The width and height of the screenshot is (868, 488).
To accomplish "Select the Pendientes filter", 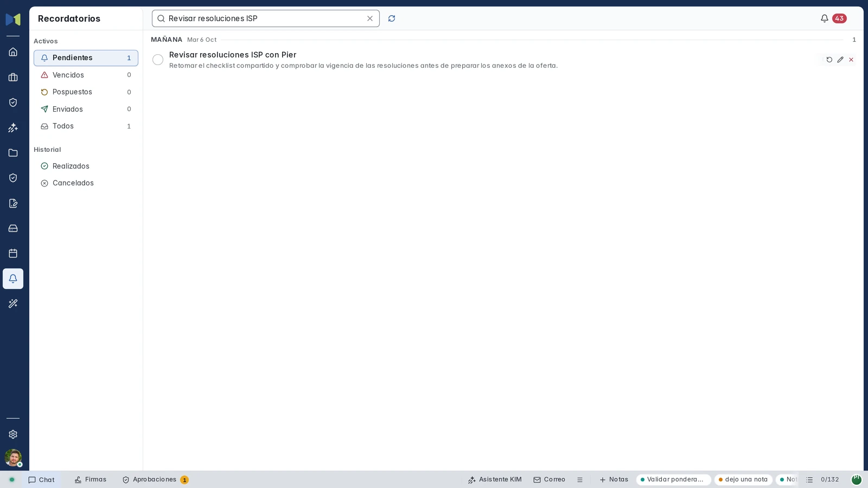I will (x=86, y=58).
